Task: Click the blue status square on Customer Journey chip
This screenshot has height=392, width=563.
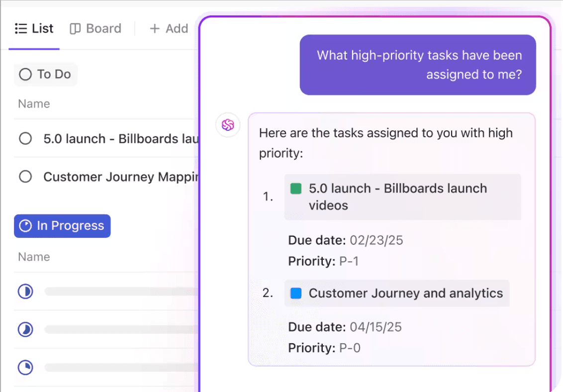Action: point(296,294)
